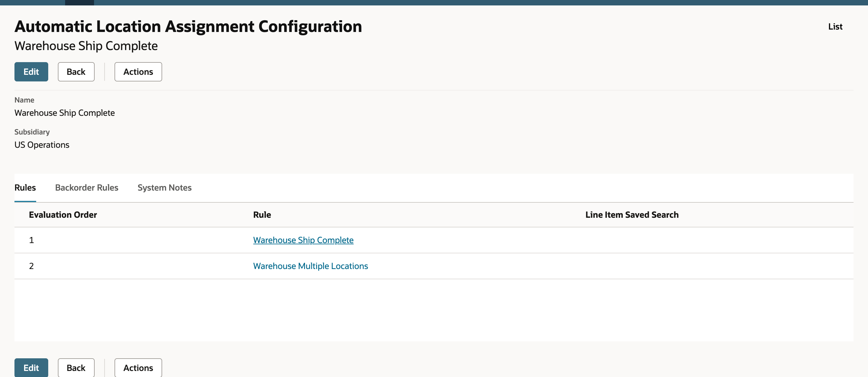Click evaluation order value 1
The image size is (868, 377).
click(x=31, y=240)
